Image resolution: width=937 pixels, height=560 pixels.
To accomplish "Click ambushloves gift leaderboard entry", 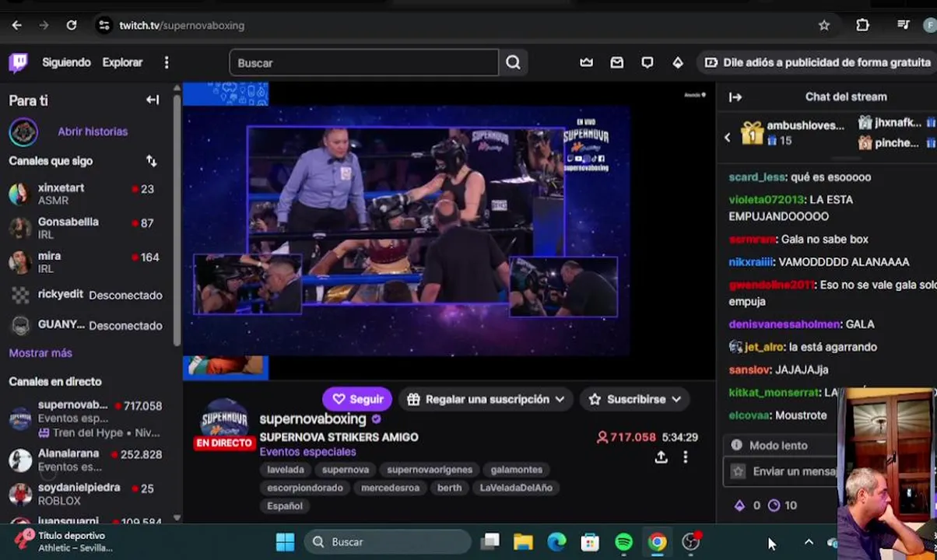I will click(792, 133).
